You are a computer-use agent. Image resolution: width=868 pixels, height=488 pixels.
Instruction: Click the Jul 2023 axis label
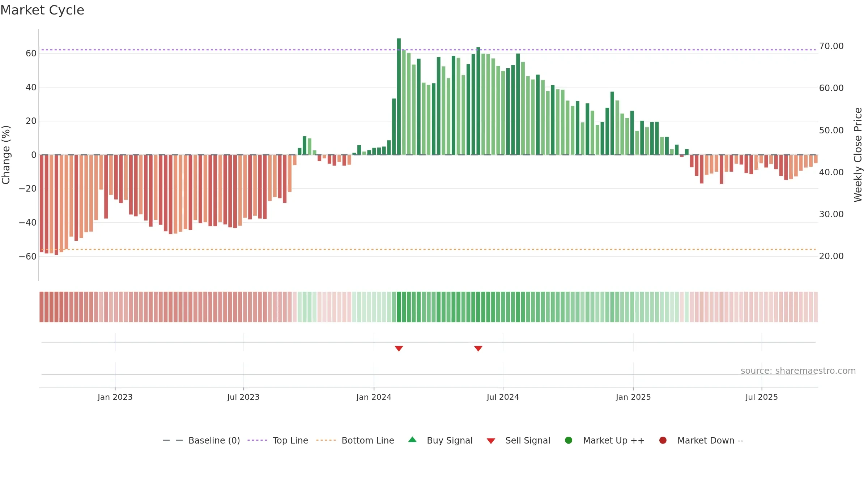point(243,397)
